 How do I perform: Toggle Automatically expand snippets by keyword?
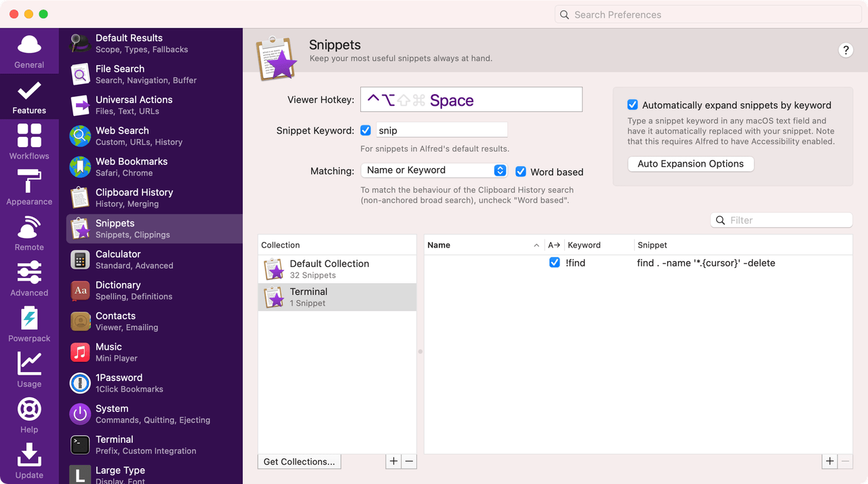click(x=633, y=105)
